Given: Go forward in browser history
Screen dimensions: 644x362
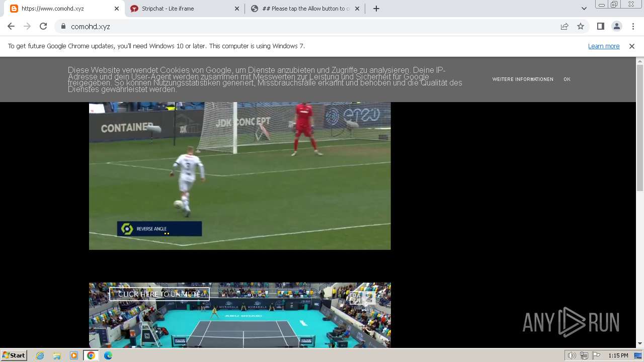Looking at the screenshot, I should pyautogui.click(x=27, y=26).
